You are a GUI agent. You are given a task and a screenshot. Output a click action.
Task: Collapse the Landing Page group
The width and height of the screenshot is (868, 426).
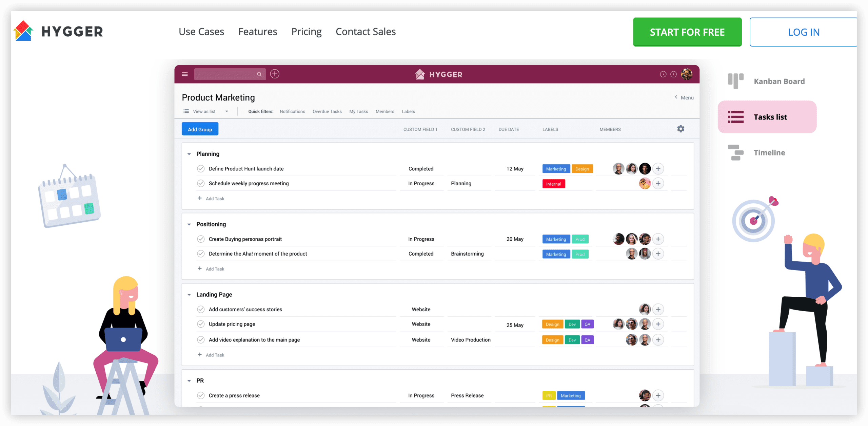tap(189, 295)
